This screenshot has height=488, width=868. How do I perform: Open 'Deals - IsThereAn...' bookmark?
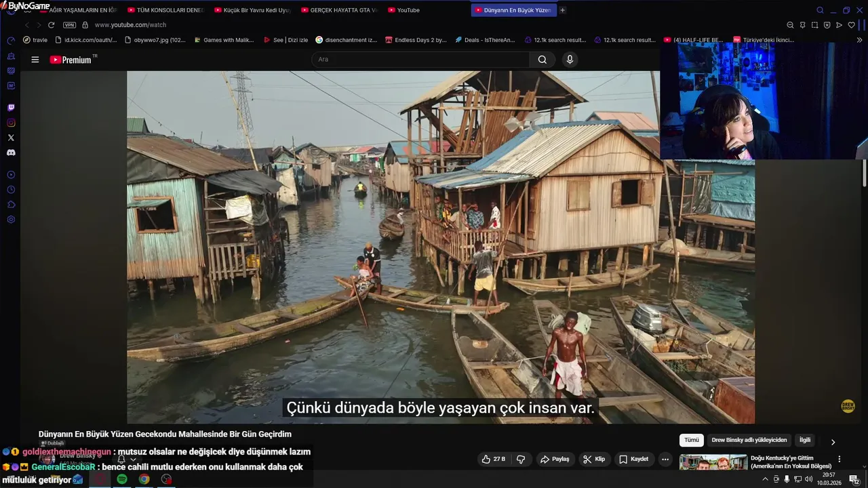(x=485, y=40)
